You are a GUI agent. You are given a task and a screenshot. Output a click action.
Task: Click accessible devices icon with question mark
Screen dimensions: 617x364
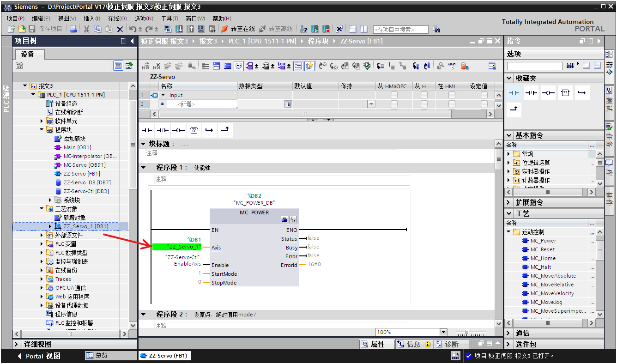(303, 29)
